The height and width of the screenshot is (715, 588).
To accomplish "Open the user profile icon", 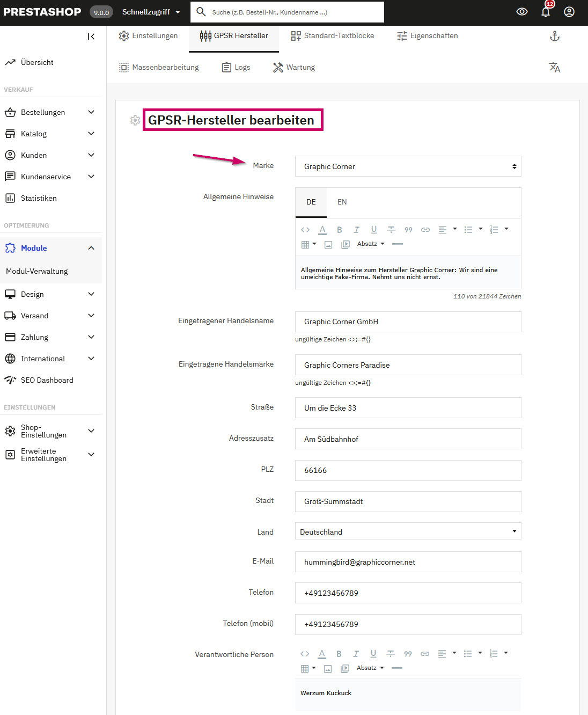I will [x=569, y=12].
